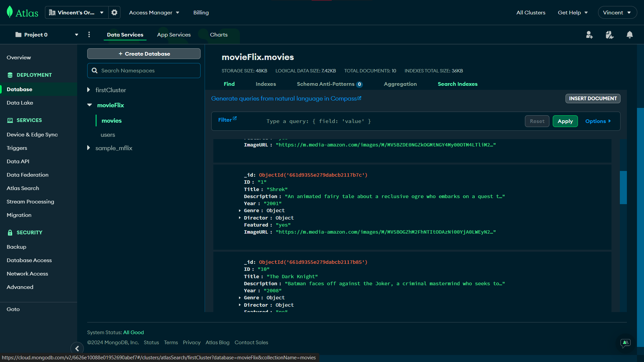Click the Filter external link icon

(x=235, y=118)
